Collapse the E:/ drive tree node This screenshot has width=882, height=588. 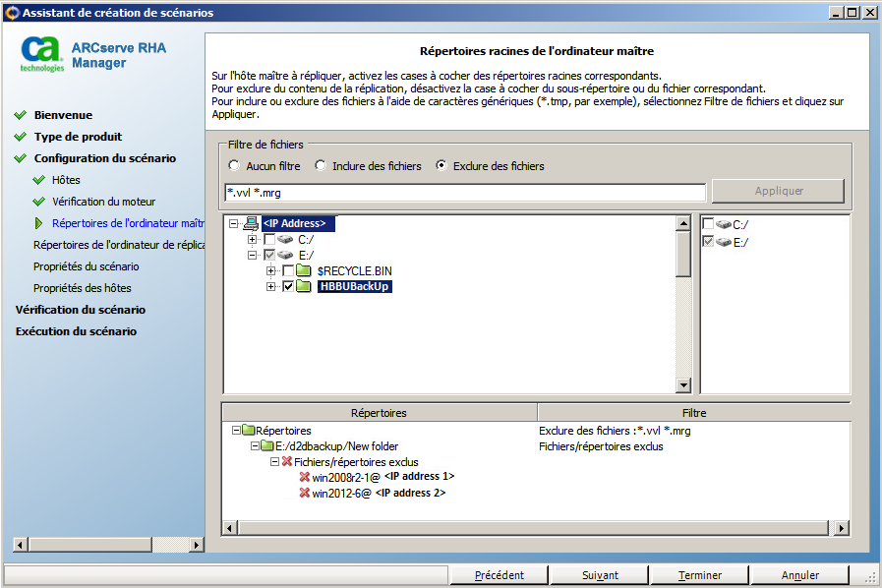click(x=253, y=255)
